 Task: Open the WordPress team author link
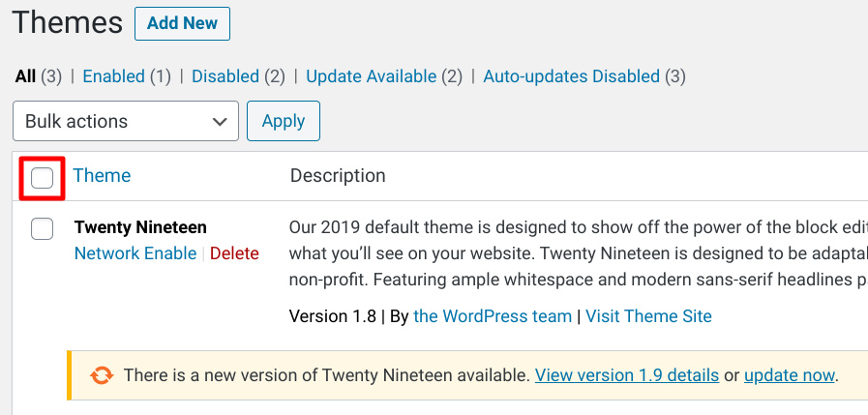pos(493,316)
